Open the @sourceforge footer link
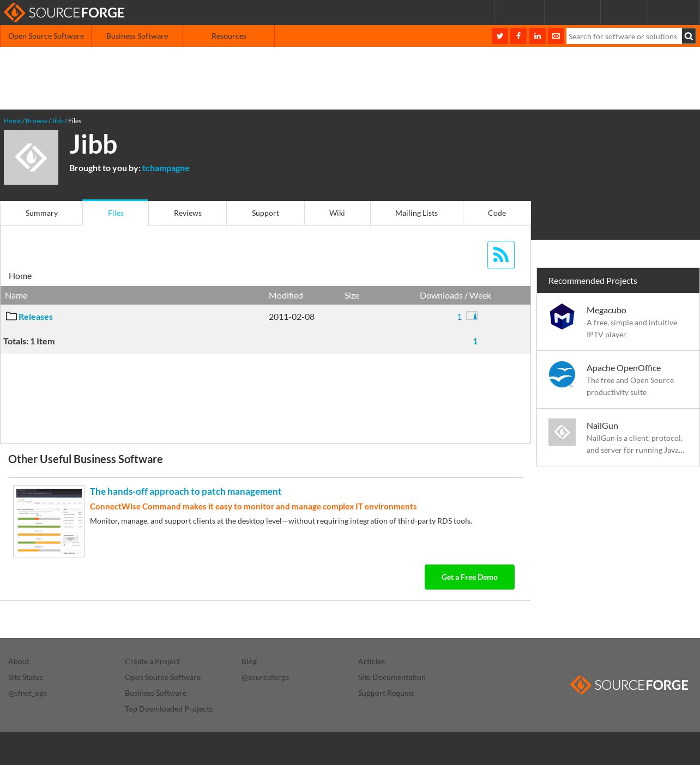 click(x=265, y=677)
